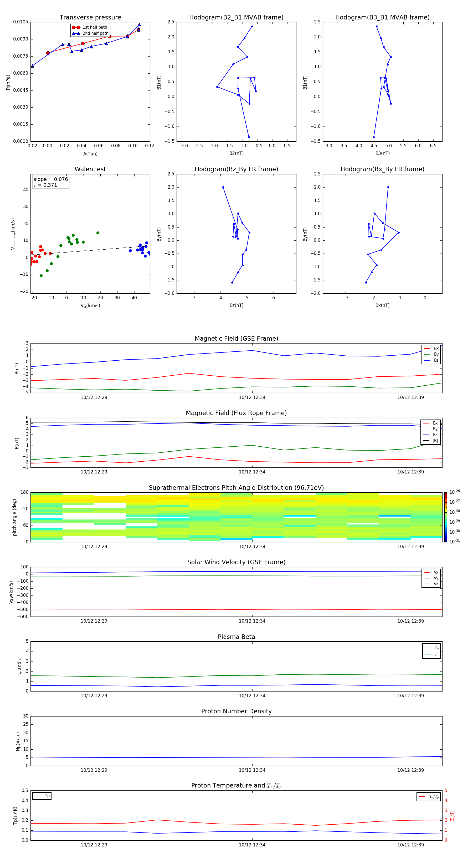Click the "Hodogram(Bz_By FR frame)" title

236,169
